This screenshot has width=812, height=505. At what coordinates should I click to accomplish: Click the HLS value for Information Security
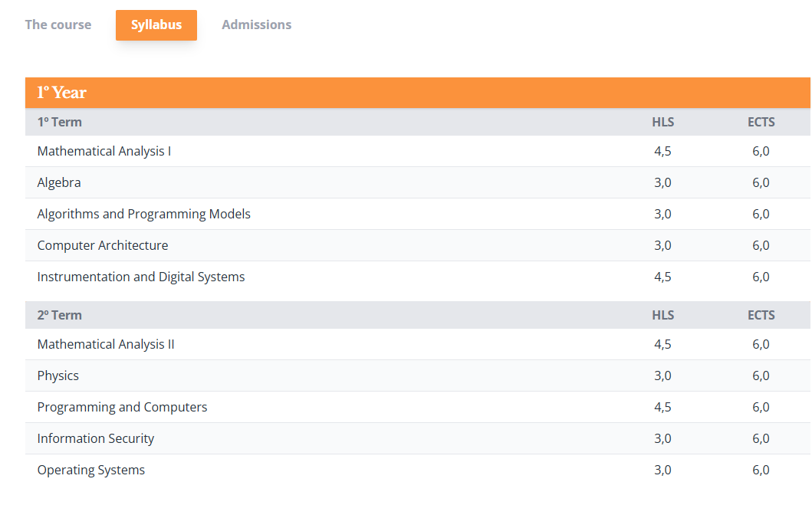tap(662, 439)
